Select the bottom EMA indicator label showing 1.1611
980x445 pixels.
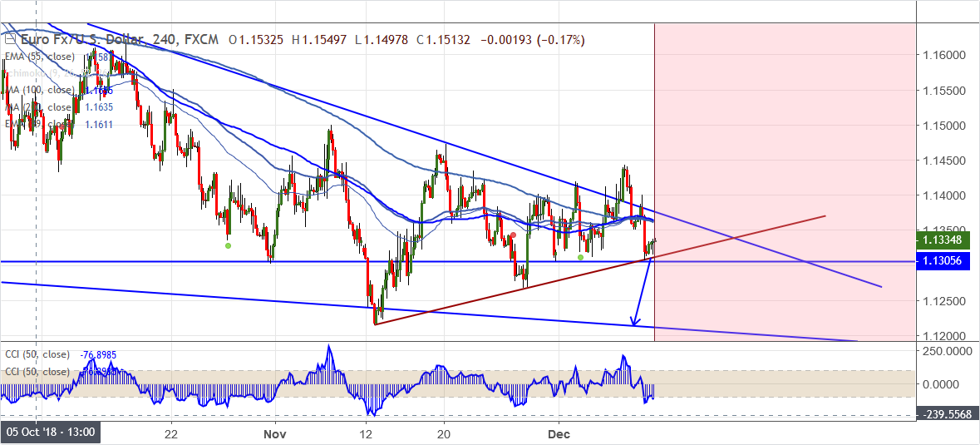point(38,124)
